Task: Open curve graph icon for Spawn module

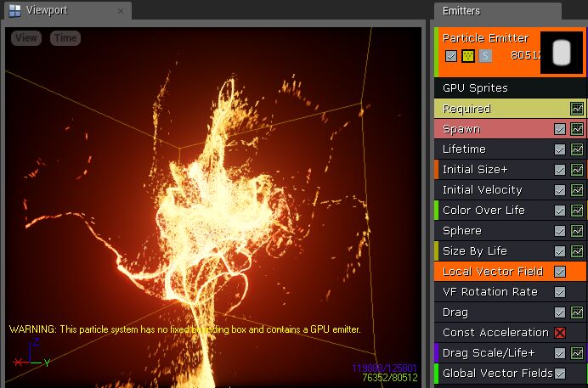Action: click(x=577, y=129)
